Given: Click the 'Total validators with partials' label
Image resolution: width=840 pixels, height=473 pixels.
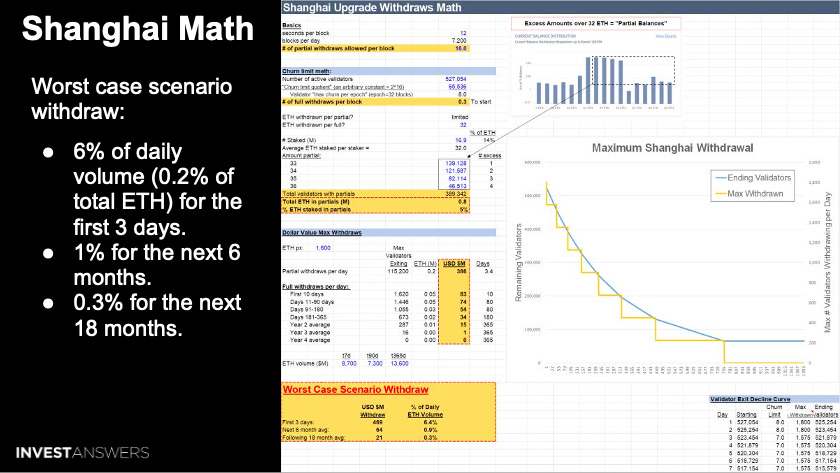Looking at the screenshot, I should point(318,194).
